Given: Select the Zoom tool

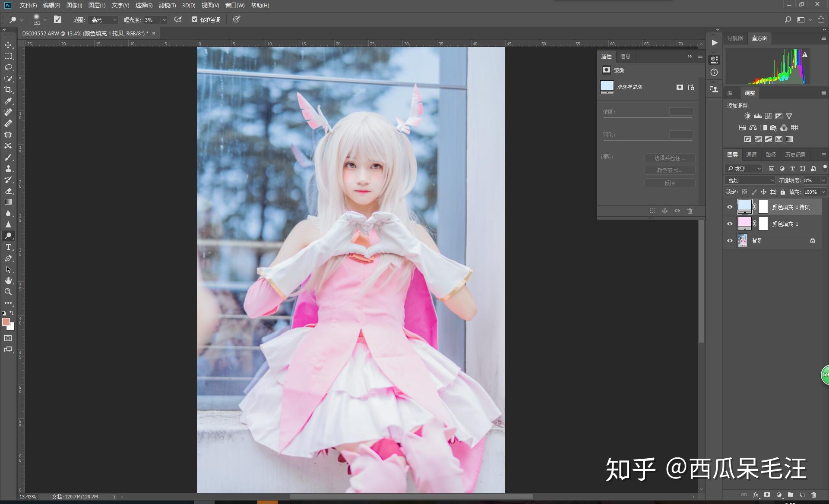Looking at the screenshot, I should [8, 292].
